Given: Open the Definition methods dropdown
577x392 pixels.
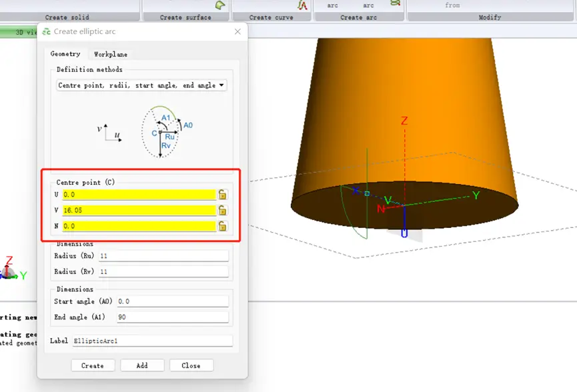Looking at the screenshot, I should point(141,85).
